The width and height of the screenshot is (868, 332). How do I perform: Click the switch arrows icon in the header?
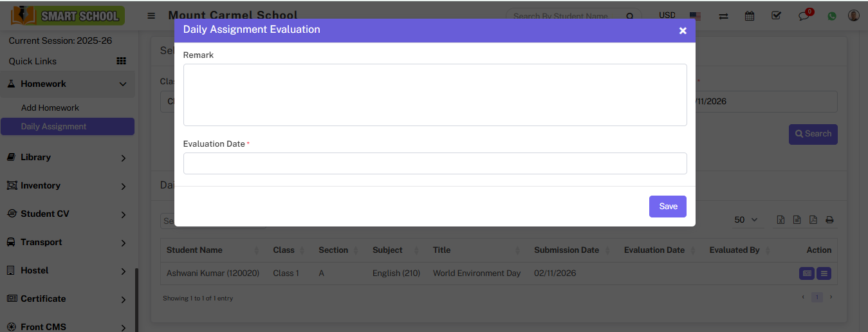(x=723, y=16)
